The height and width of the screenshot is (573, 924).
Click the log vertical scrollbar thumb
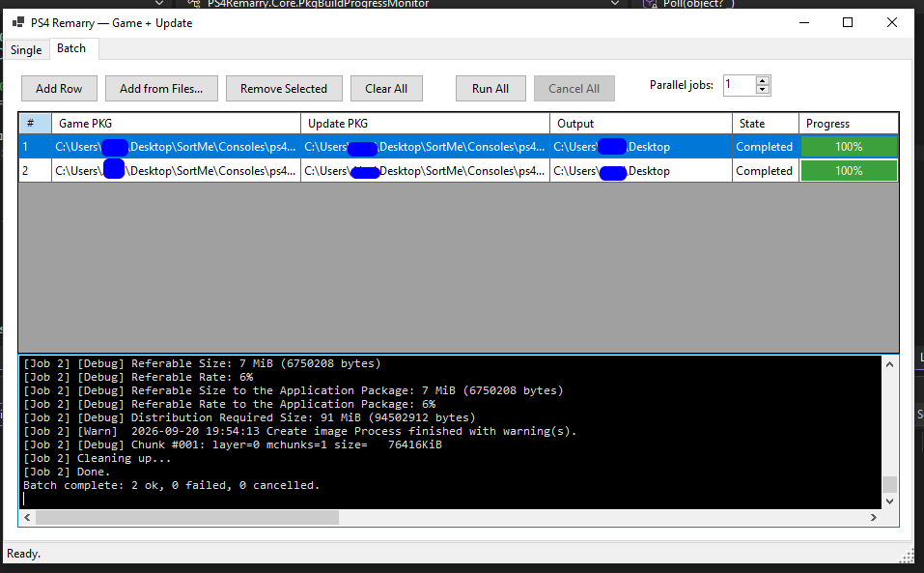890,484
